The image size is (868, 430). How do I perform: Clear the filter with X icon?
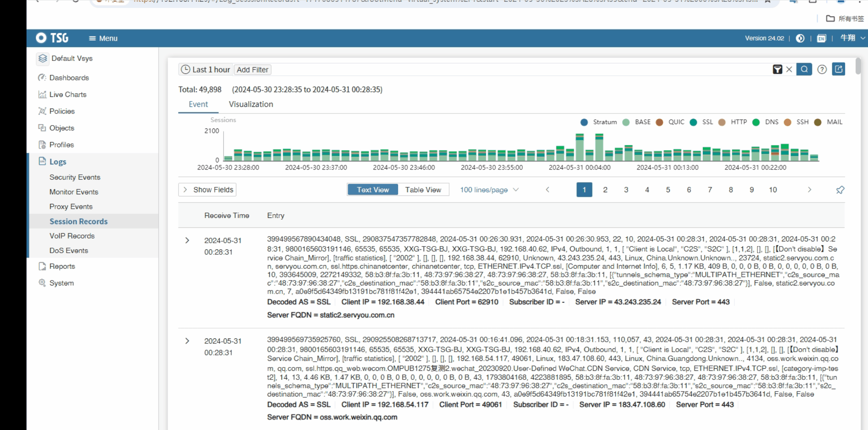[x=789, y=70]
